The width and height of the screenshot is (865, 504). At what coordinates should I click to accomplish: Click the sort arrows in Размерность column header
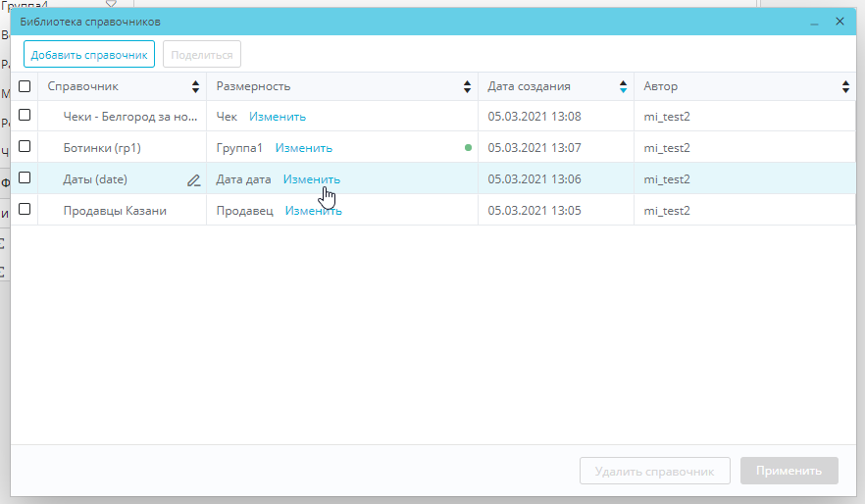coord(468,87)
